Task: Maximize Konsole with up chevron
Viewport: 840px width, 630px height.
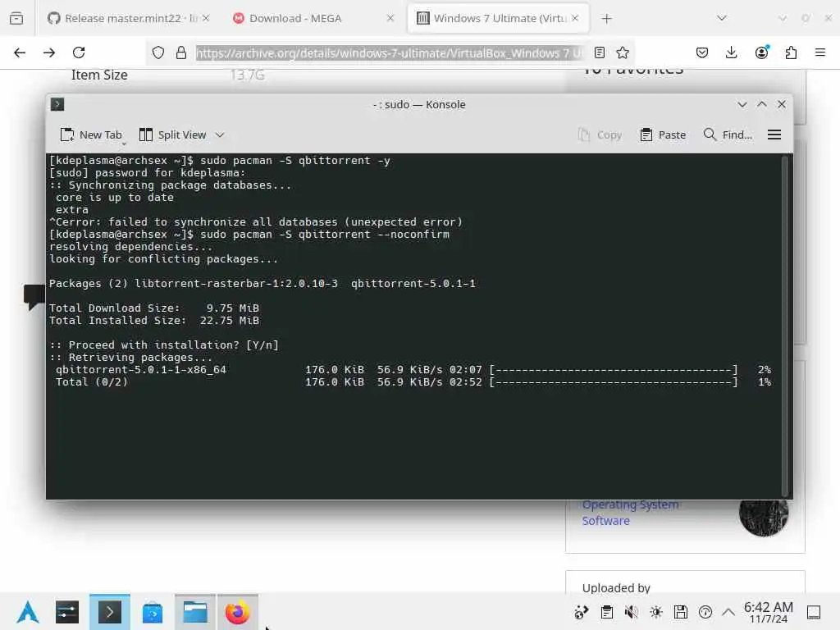Action: pyautogui.click(x=762, y=104)
